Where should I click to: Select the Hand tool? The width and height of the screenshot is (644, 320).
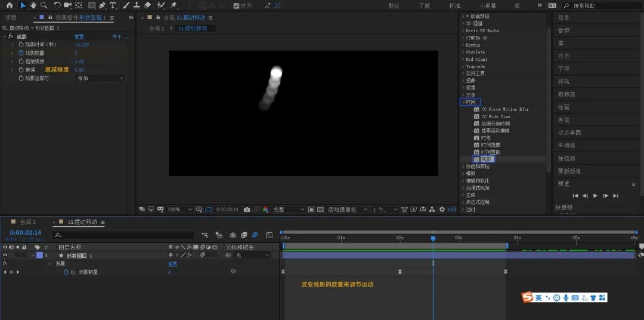pyautogui.click(x=33, y=5)
